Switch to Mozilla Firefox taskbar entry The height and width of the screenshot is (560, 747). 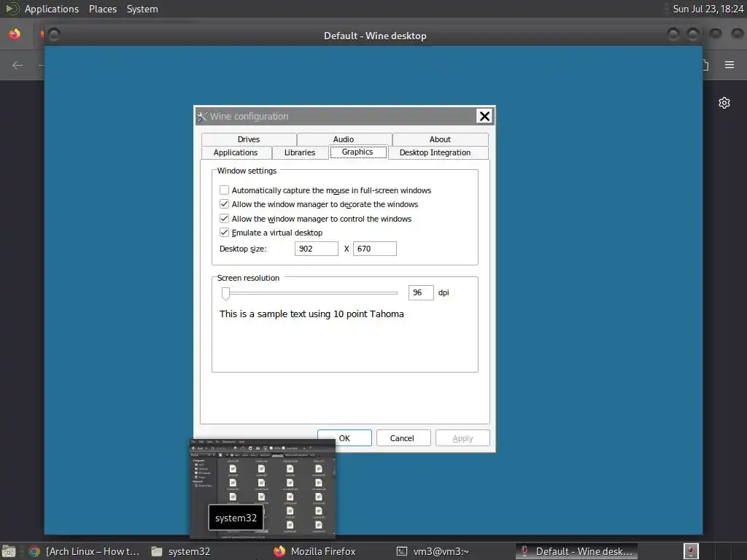[315, 551]
